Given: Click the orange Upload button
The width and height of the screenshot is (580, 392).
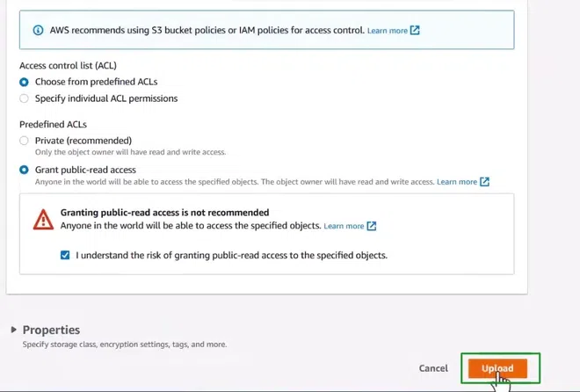Looking at the screenshot, I should (497, 368).
